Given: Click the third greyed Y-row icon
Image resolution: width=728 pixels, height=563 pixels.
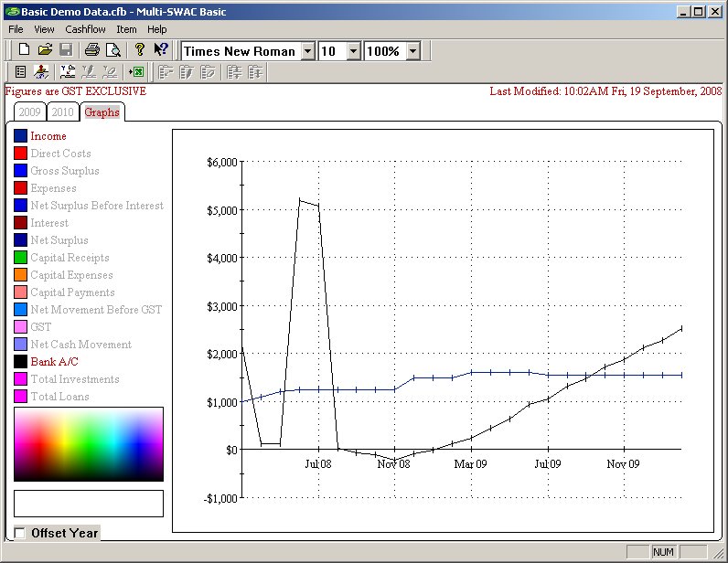Looking at the screenshot, I should point(110,72).
